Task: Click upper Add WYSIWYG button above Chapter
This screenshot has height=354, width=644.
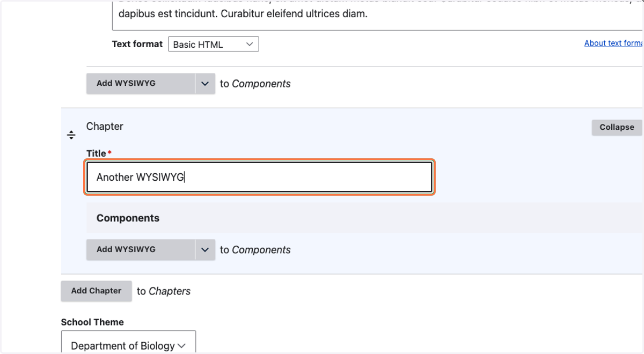Action: pos(141,84)
